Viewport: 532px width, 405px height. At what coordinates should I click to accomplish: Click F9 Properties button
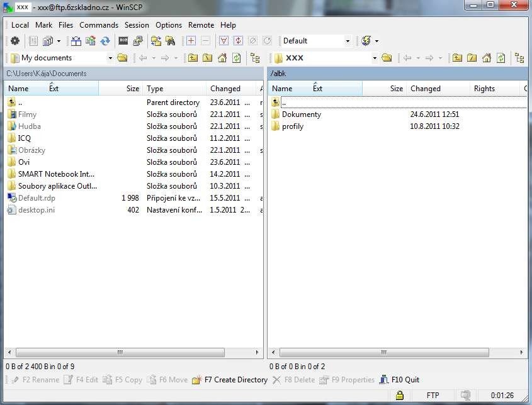click(x=346, y=380)
